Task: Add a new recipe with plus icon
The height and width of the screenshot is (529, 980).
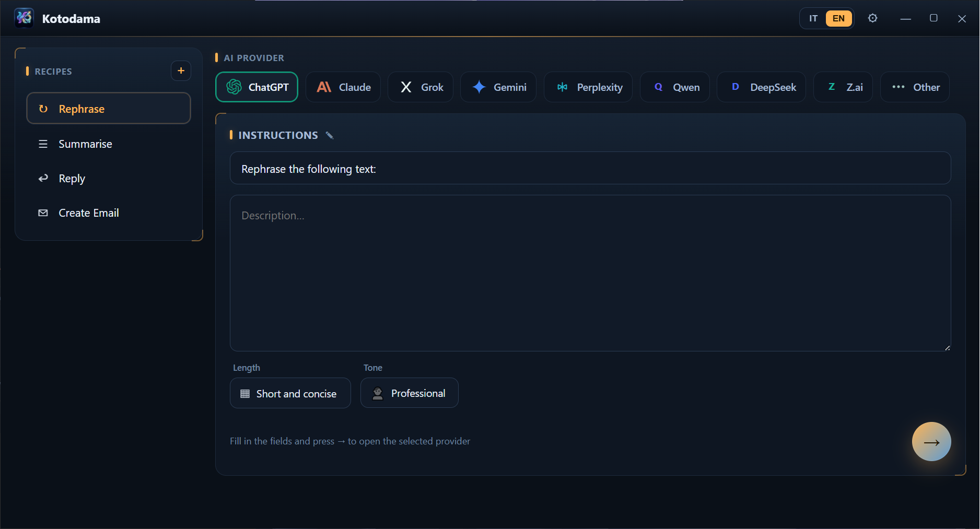Action: point(181,71)
